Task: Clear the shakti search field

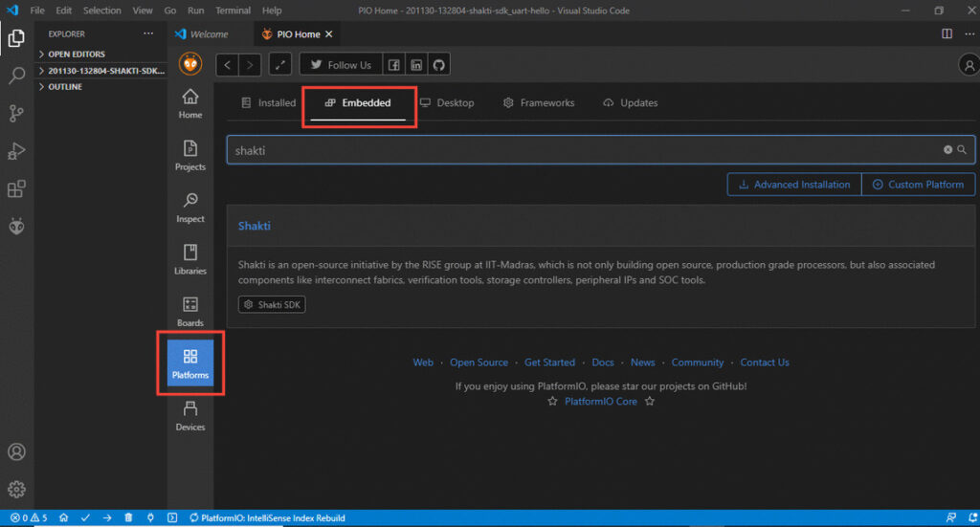Action: pos(947,150)
